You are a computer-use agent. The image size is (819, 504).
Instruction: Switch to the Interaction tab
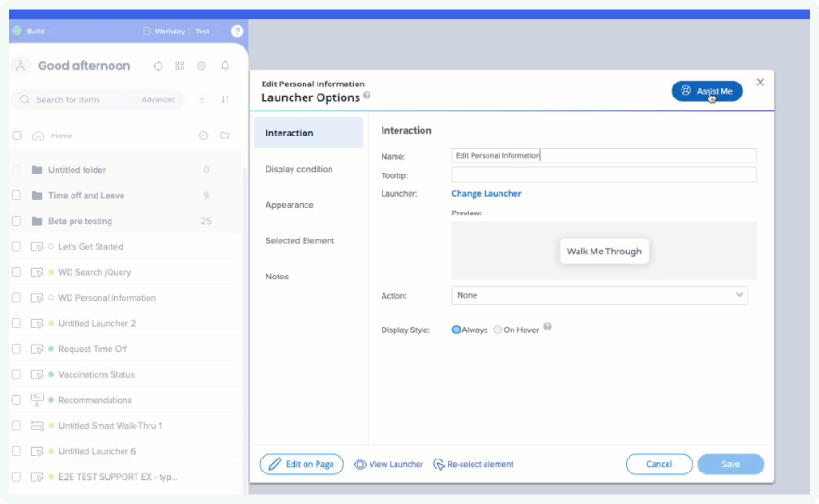308,133
